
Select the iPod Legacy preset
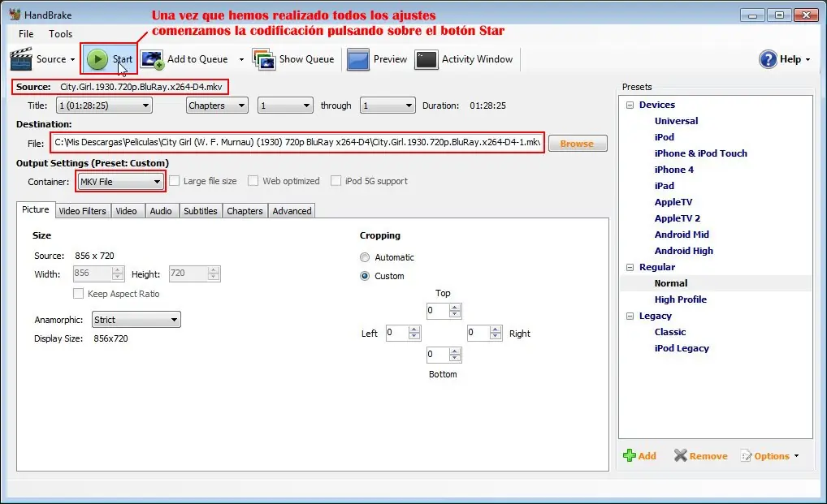click(682, 349)
